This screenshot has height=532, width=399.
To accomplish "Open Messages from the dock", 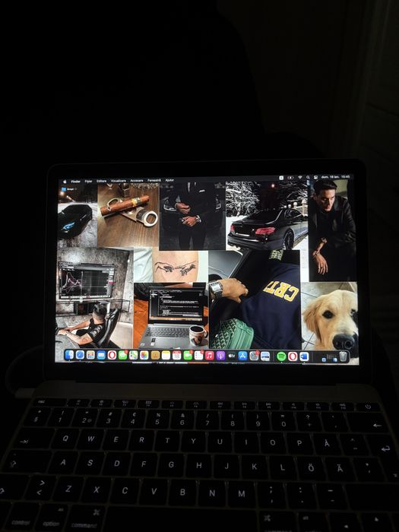I will click(123, 355).
